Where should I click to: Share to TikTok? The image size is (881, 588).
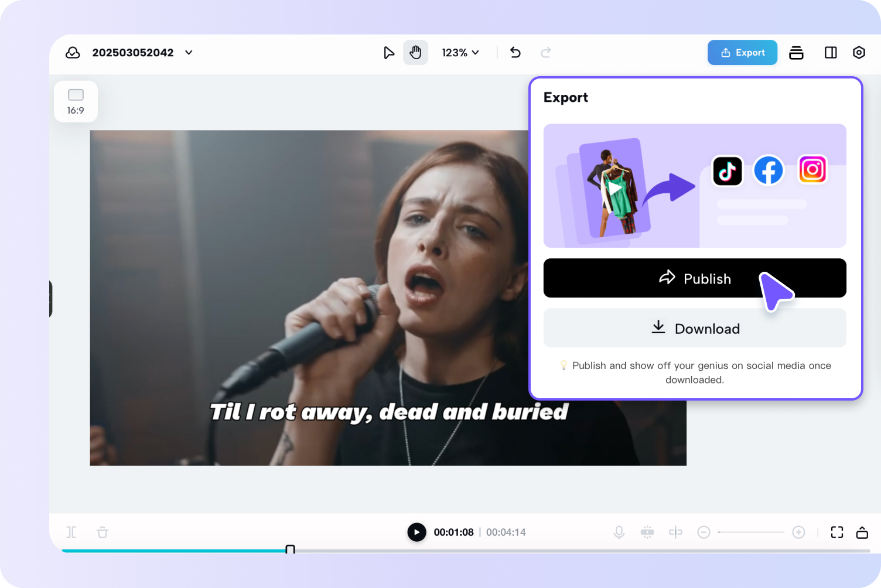(727, 170)
